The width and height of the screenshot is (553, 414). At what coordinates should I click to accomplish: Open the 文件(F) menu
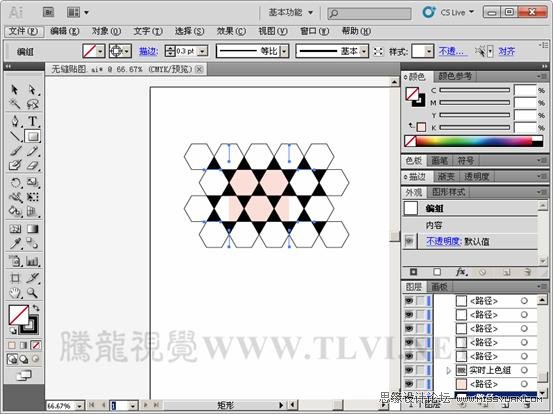click(23, 31)
